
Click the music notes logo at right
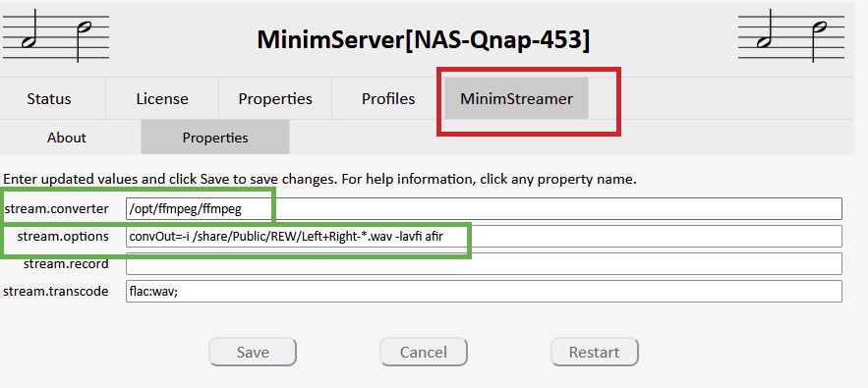point(791,36)
